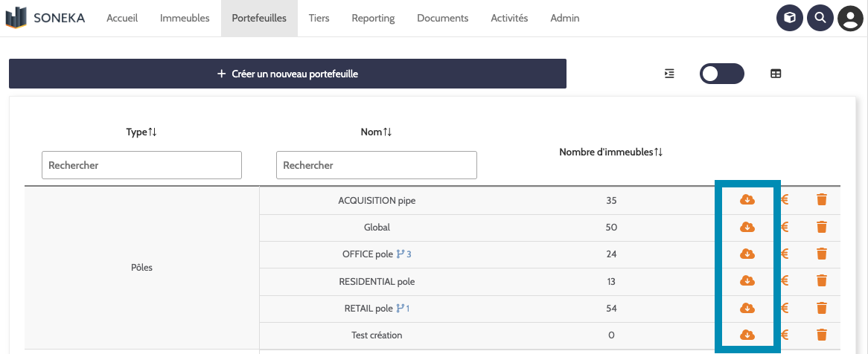The height and width of the screenshot is (354, 868).
Task: Open the RETAIL pole branch link
Action: tap(403, 308)
